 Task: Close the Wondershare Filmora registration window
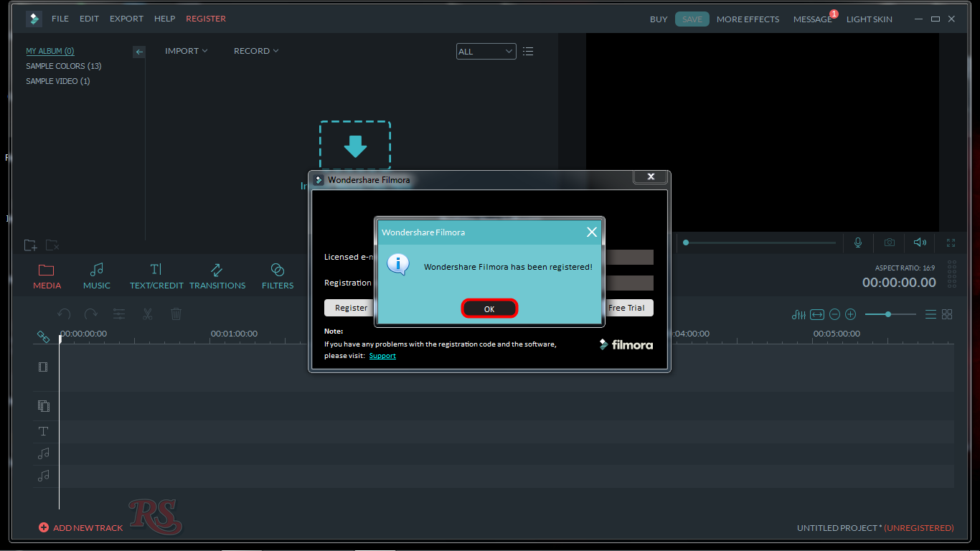(x=651, y=176)
